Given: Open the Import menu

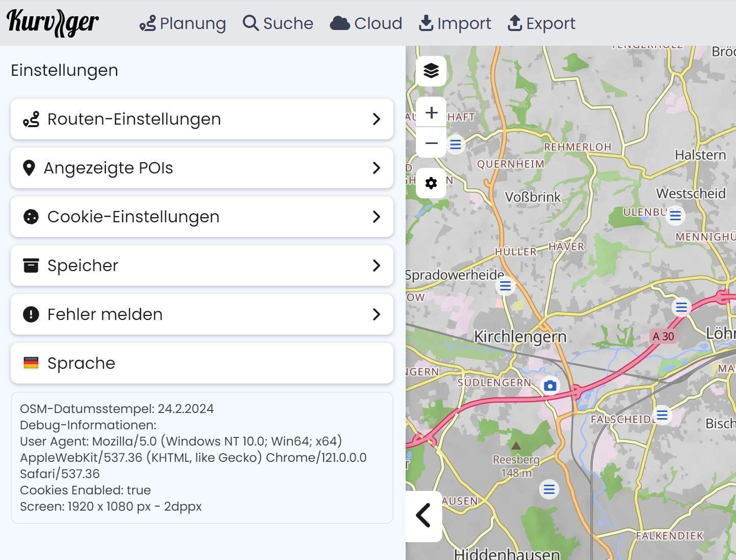Looking at the screenshot, I should (x=455, y=23).
